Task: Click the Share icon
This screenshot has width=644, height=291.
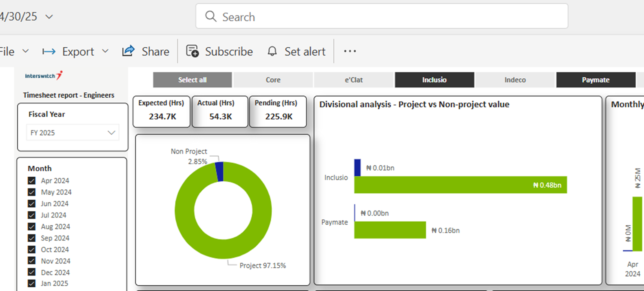Action: pos(128,51)
